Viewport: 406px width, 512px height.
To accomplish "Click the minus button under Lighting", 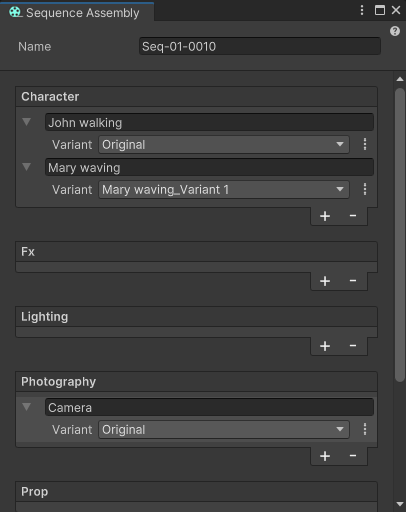I will point(353,346).
